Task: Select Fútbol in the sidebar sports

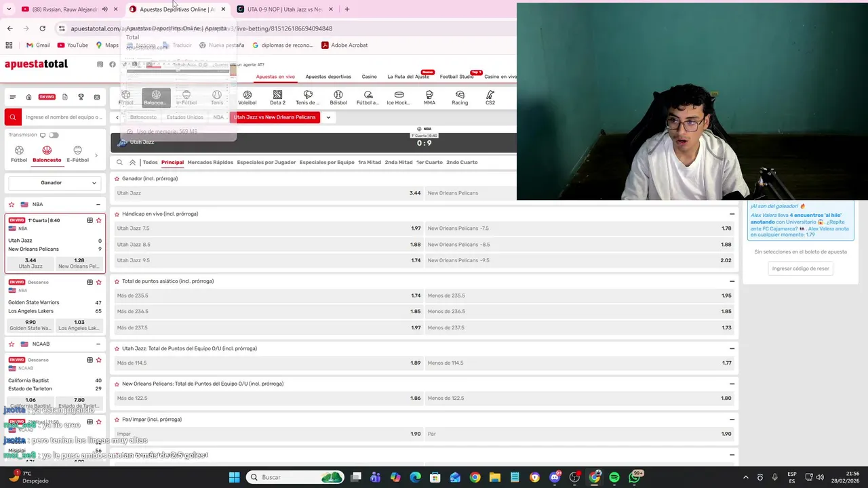Action: coord(19,155)
